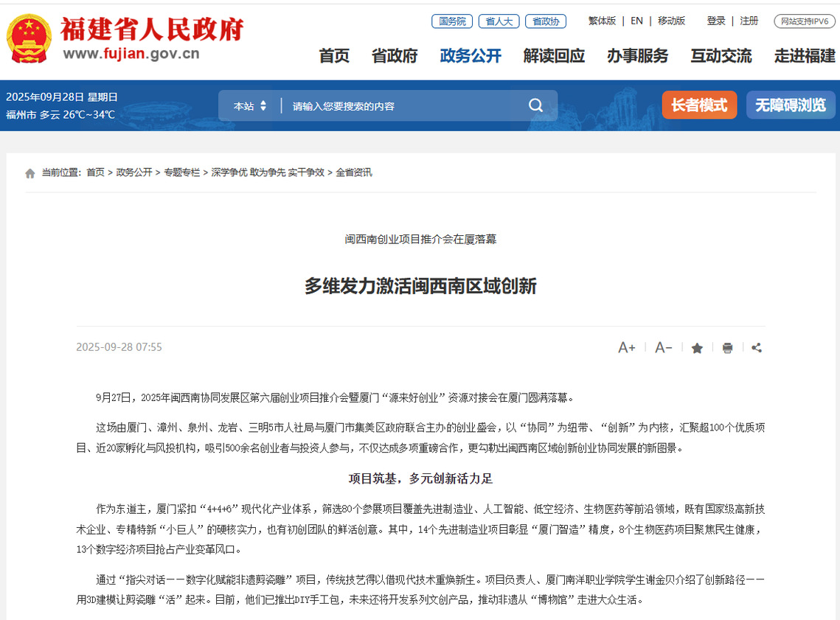The image size is (840, 620).
Task: Click the 登录 login link
Action: tap(716, 21)
